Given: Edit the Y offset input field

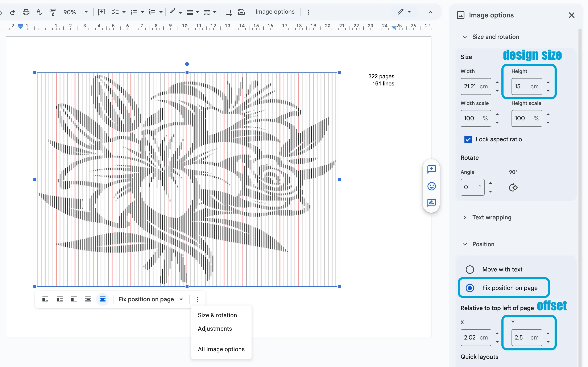Looking at the screenshot, I should (x=526, y=337).
